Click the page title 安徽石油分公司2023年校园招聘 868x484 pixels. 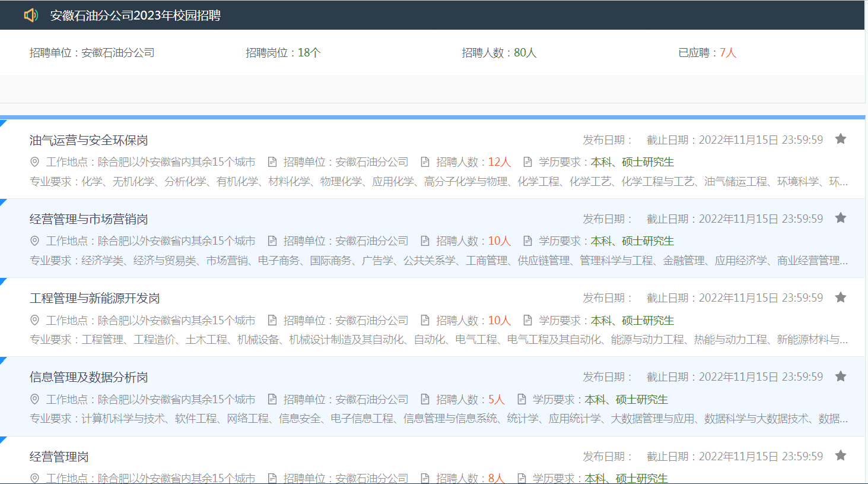click(x=135, y=15)
